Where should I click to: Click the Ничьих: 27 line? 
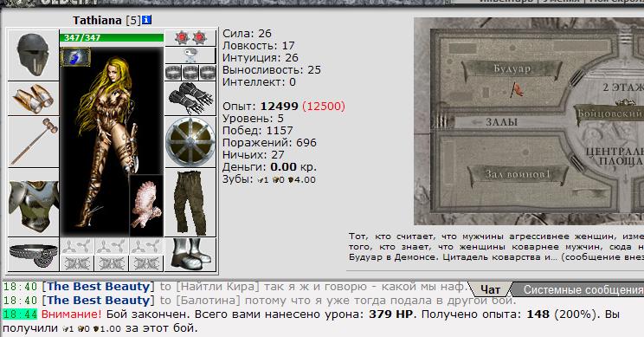coord(253,155)
